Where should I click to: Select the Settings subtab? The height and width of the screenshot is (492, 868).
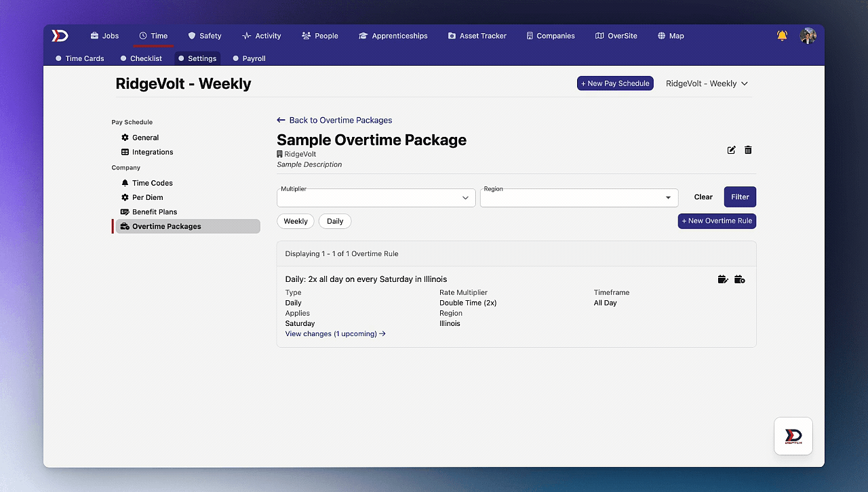pyautogui.click(x=197, y=58)
